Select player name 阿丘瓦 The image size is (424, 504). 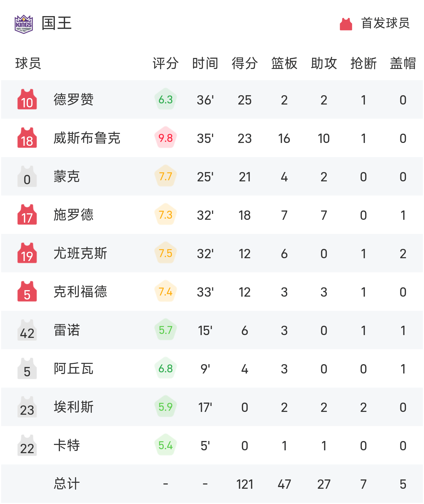73,369
